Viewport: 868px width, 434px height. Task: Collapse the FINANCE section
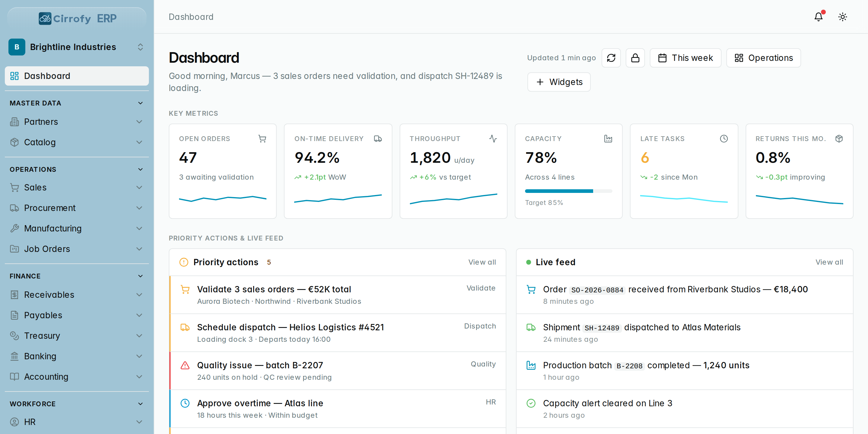[x=140, y=276]
